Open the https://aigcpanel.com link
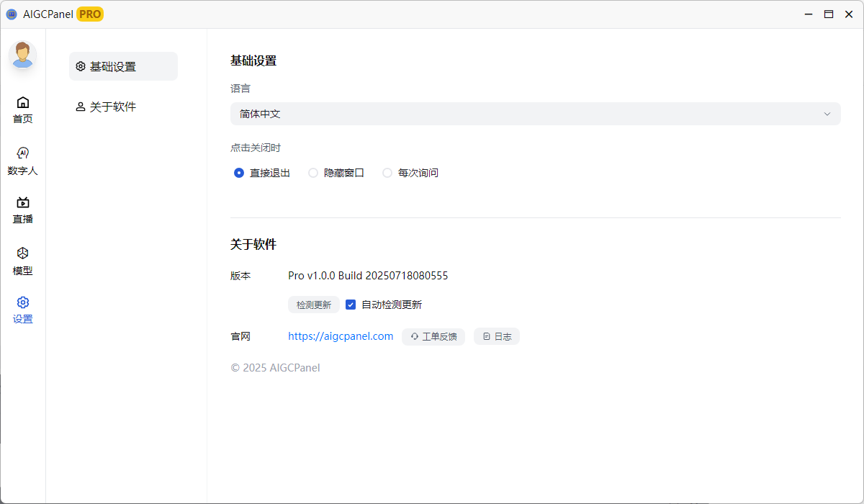This screenshot has height=504, width=864. pos(341,336)
